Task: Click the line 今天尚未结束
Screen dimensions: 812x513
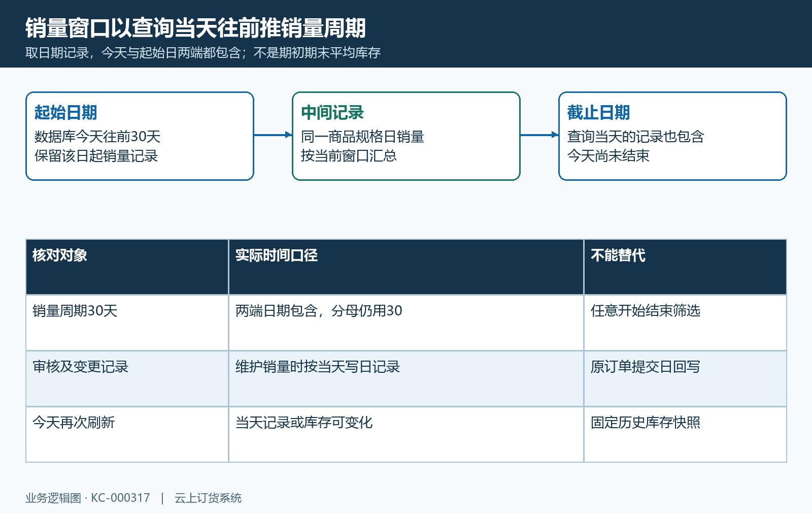Action: click(x=608, y=156)
